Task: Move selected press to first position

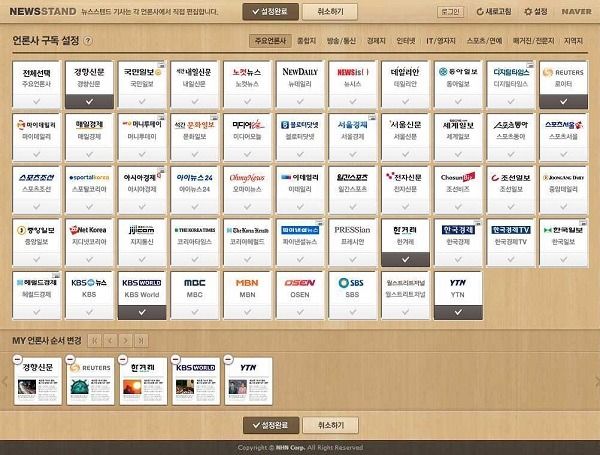Action: coord(95,340)
